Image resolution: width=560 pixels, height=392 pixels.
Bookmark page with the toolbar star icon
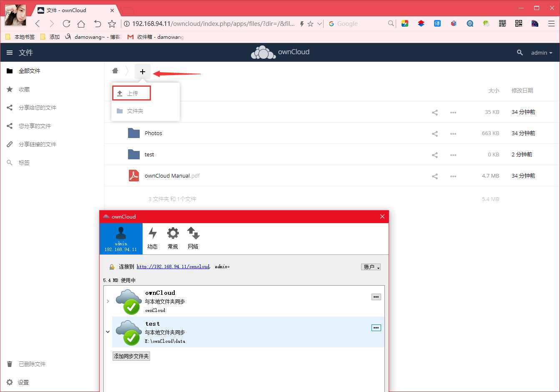[112, 24]
